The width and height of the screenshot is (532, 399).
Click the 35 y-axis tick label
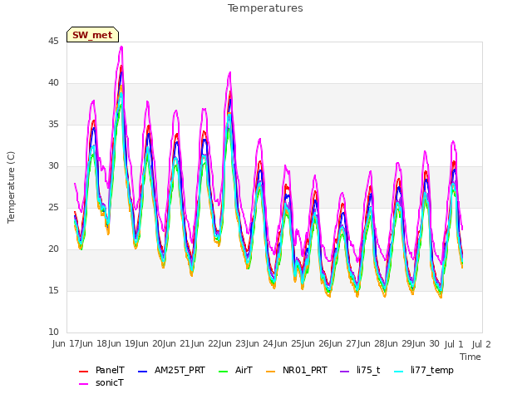(x=53, y=124)
